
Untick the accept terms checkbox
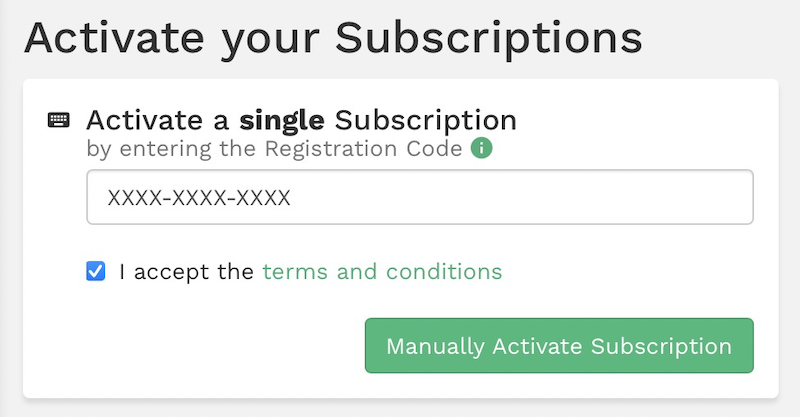[x=96, y=271]
